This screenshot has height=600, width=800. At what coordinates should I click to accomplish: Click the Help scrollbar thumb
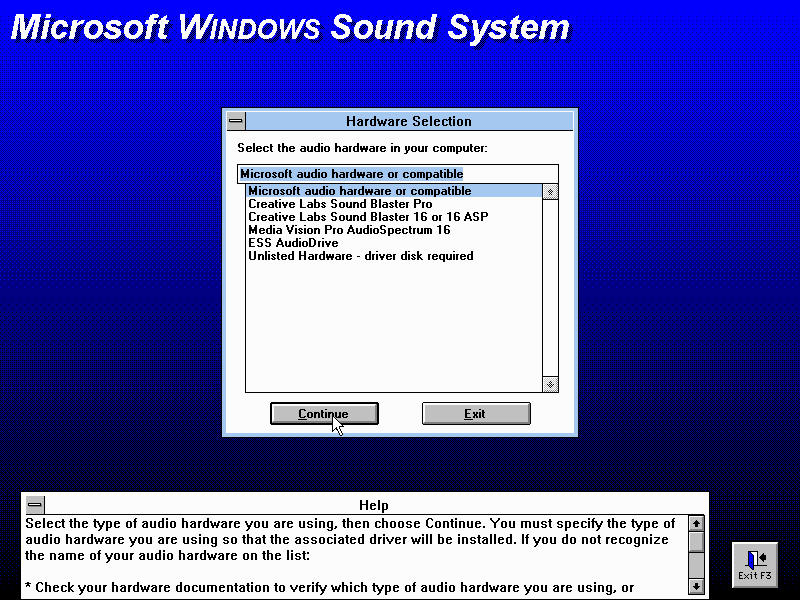coord(697,541)
